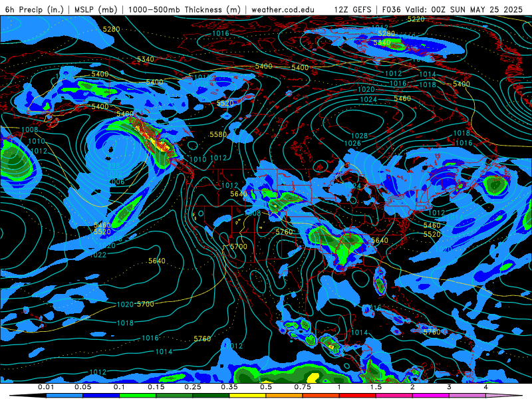Screen dimensions: 532x399
Task: Click the '998' low pressure label
Action: click(114, 166)
